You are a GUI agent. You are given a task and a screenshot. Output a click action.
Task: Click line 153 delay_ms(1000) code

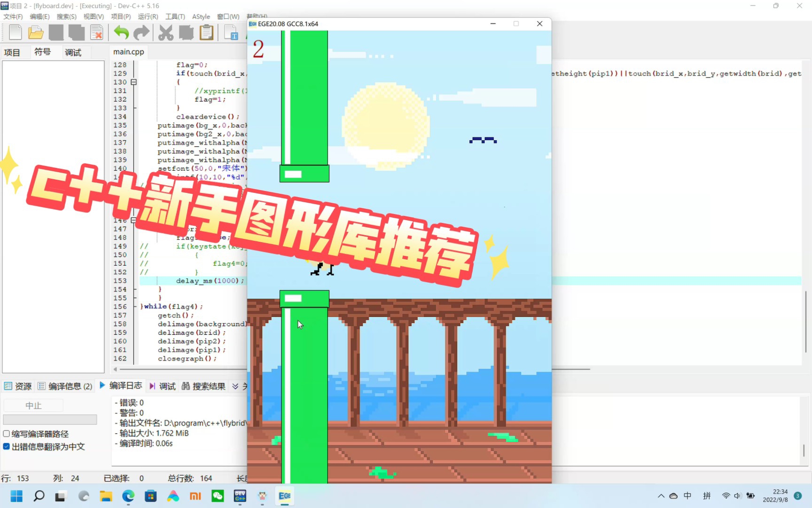(210, 281)
